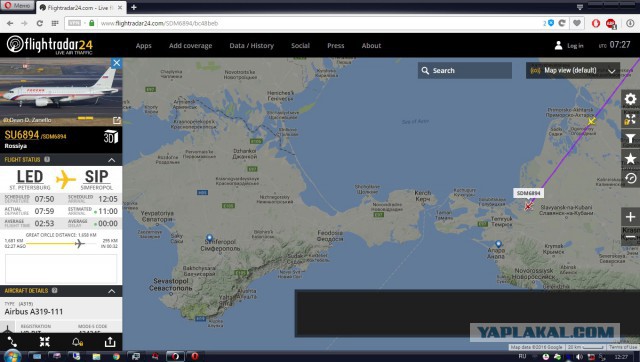Show flight route icon in bottom bar

point(12,342)
